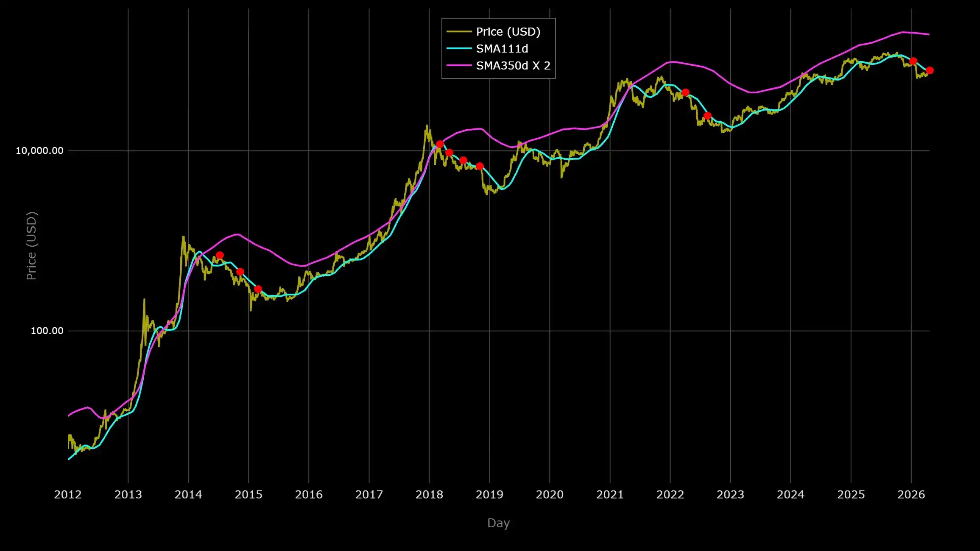This screenshot has height=551, width=980.
Task: Click the first red marker in mid-2014
Action: [220, 255]
